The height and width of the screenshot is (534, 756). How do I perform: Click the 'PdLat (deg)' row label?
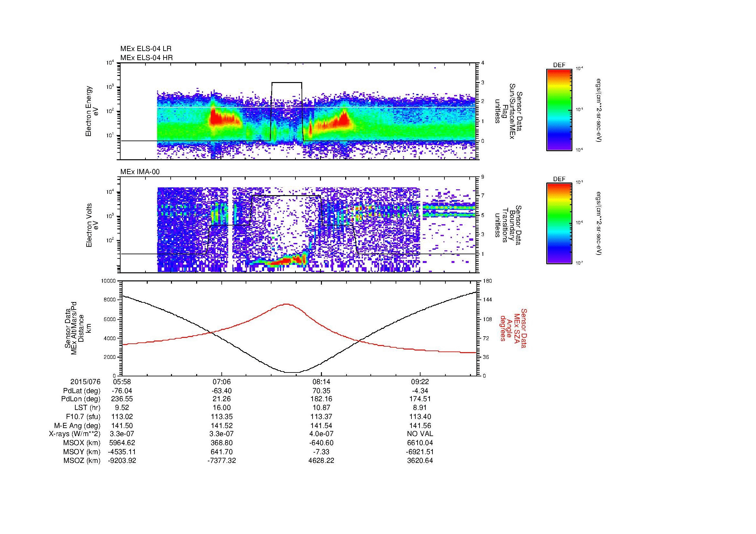tap(82, 391)
